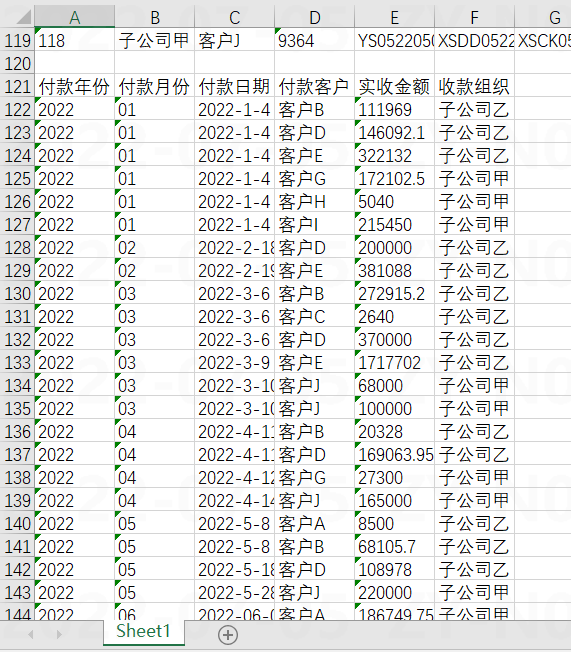Click the select-all corner triangle
The image size is (571, 652).
[x=23, y=17]
